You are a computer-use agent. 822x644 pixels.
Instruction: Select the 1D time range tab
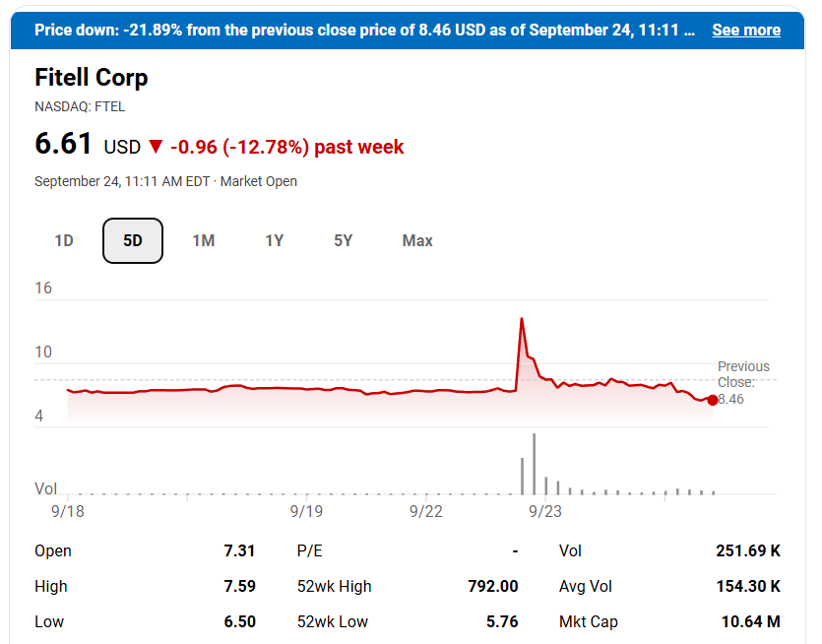[64, 240]
